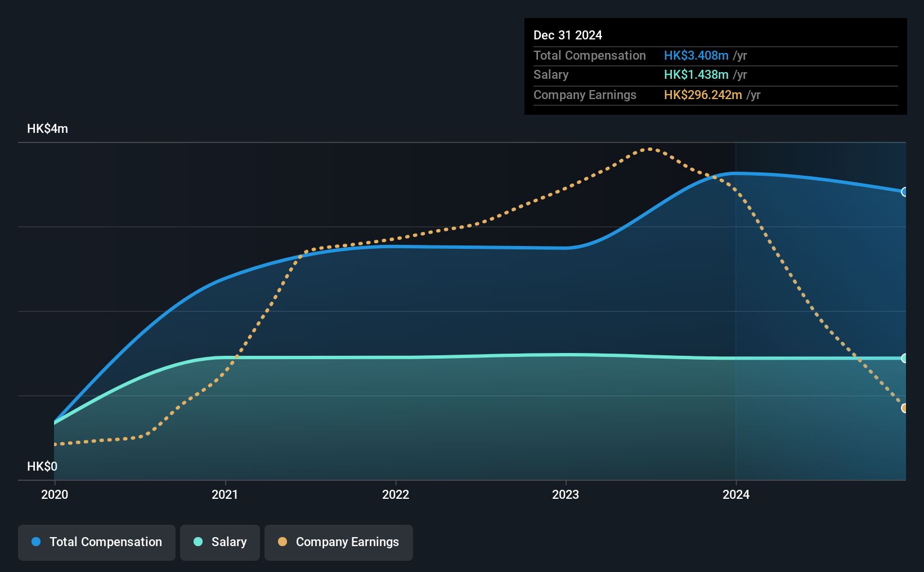Viewport: 924px width, 572px height.
Task: Click the teal Salary end-point marker
Action: [904, 358]
